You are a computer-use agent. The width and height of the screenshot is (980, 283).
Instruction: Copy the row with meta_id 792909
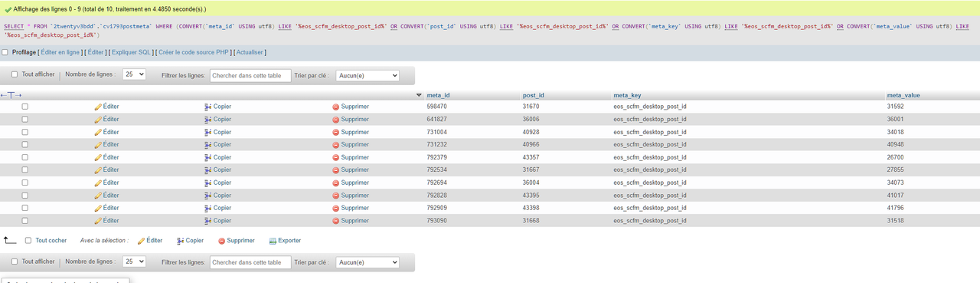(217, 208)
